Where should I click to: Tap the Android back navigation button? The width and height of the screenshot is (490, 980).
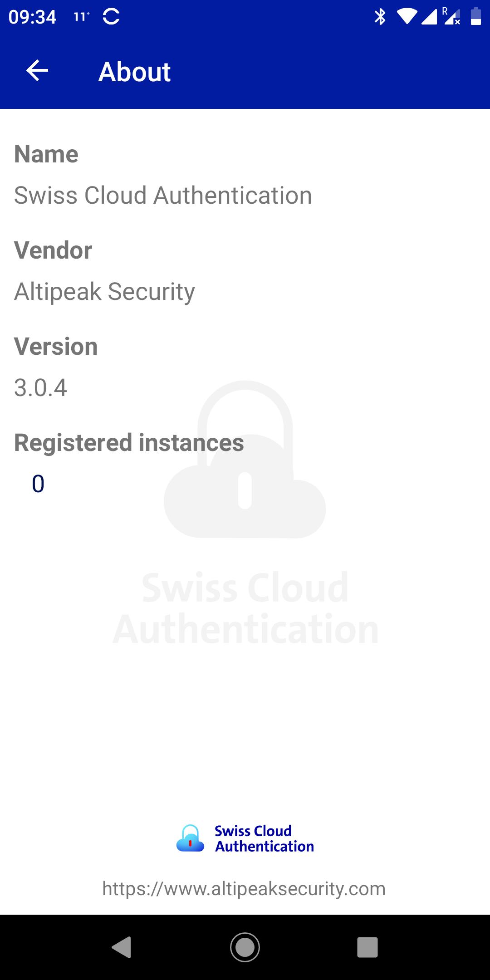point(122,947)
